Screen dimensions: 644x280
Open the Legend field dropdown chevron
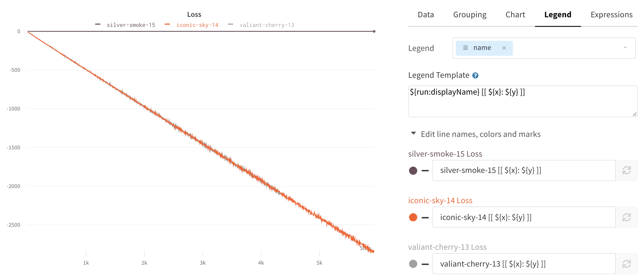click(626, 48)
